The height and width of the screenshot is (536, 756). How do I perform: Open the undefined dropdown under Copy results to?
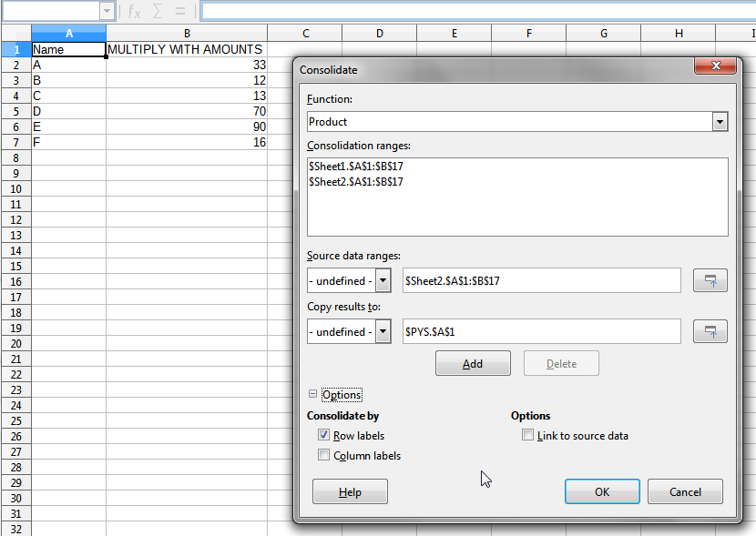click(x=383, y=330)
